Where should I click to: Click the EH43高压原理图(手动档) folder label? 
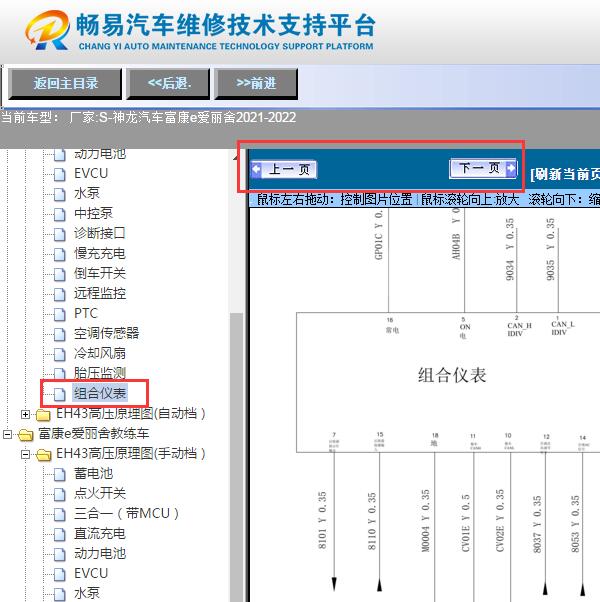pyautogui.click(x=131, y=454)
